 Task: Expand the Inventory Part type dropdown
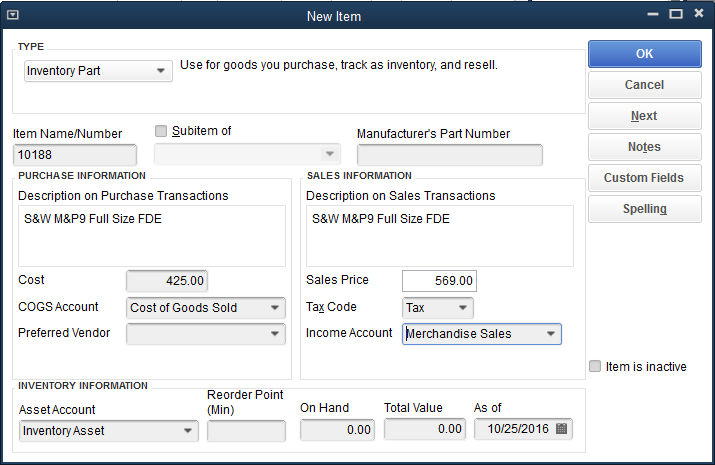pyautogui.click(x=161, y=71)
